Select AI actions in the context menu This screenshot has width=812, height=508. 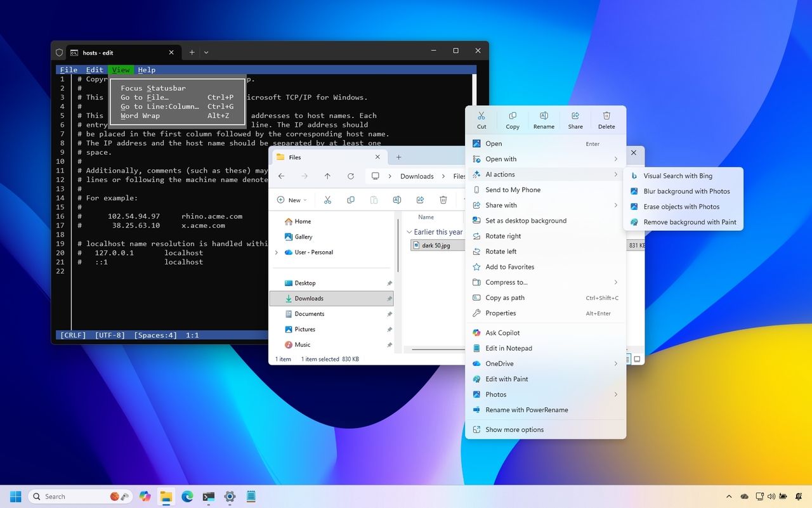(x=501, y=174)
